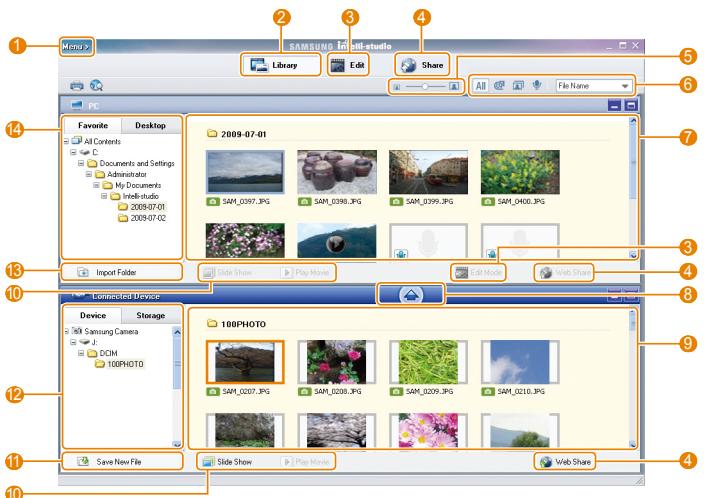
Task: Select thumbnail SAM_0399.JPG street photo
Action: point(428,172)
